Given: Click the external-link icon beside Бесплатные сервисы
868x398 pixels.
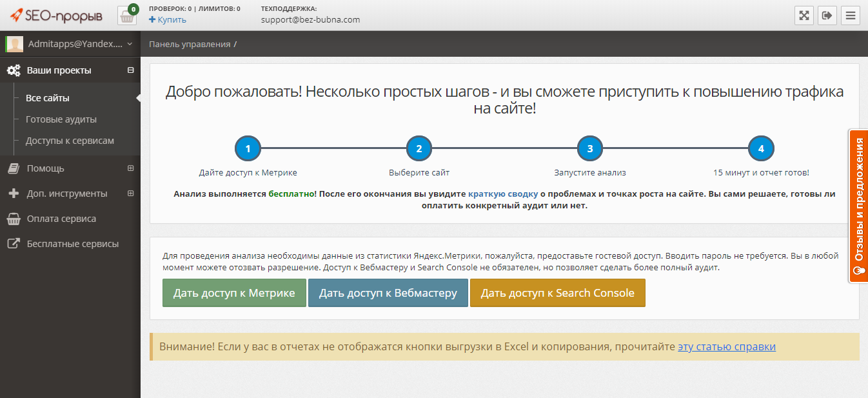Looking at the screenshot, I should [x=14, y=243].
